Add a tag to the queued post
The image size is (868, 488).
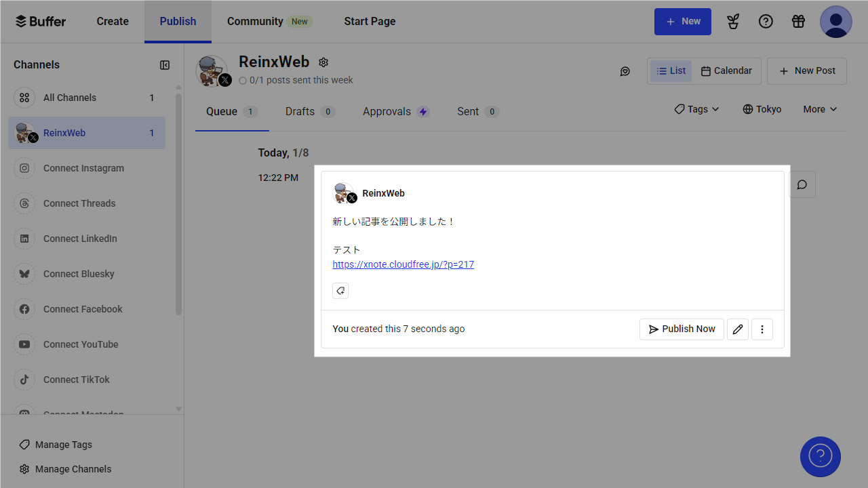tap(340, 290)
